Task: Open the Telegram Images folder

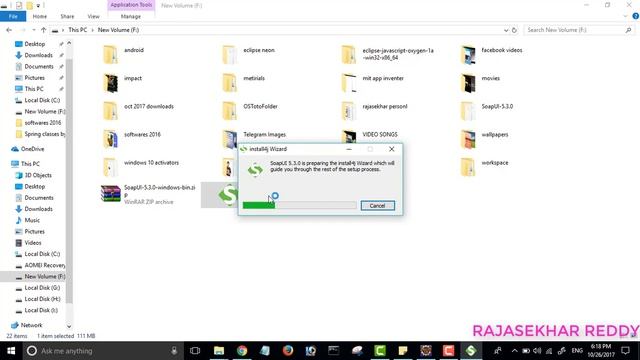Action: [264, 135]
